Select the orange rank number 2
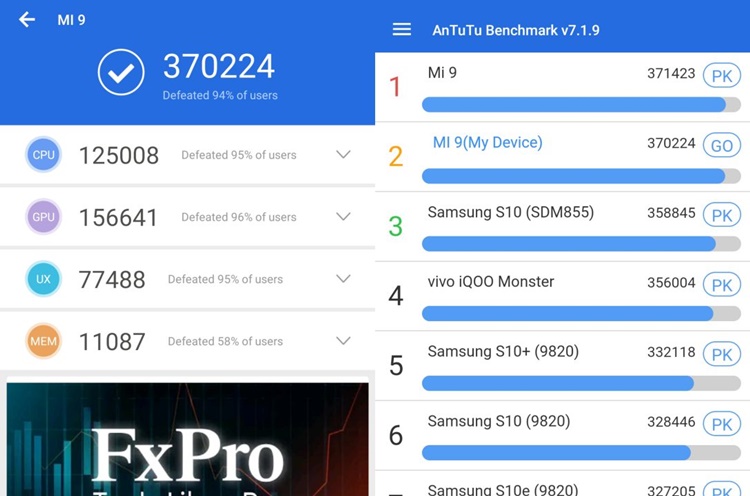The width and height of the screenshot is (750, 496). point(396,156)
